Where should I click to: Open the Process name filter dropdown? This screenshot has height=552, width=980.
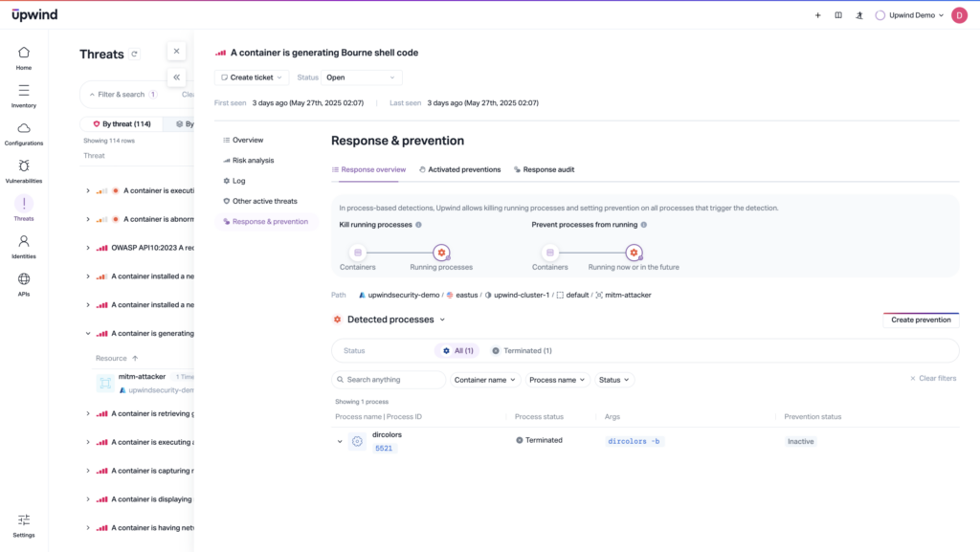(x=557, y=380)
